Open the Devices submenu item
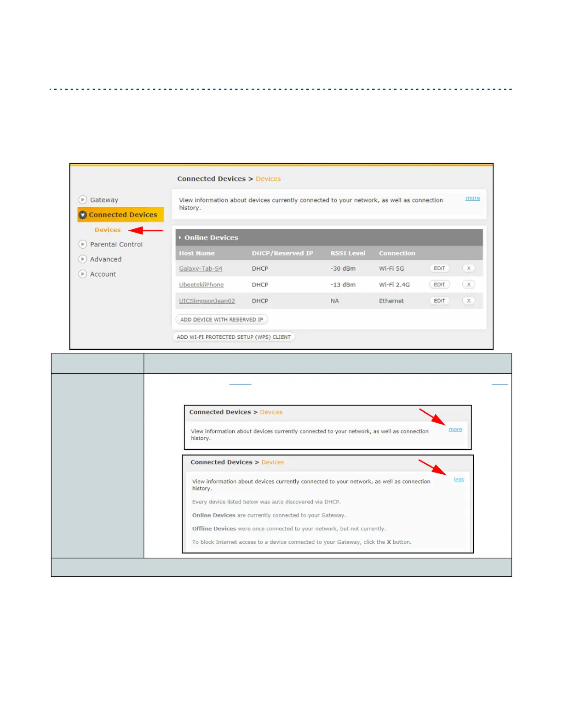The image size is (563, 728). pyautogui.click(x=108, y=230)
